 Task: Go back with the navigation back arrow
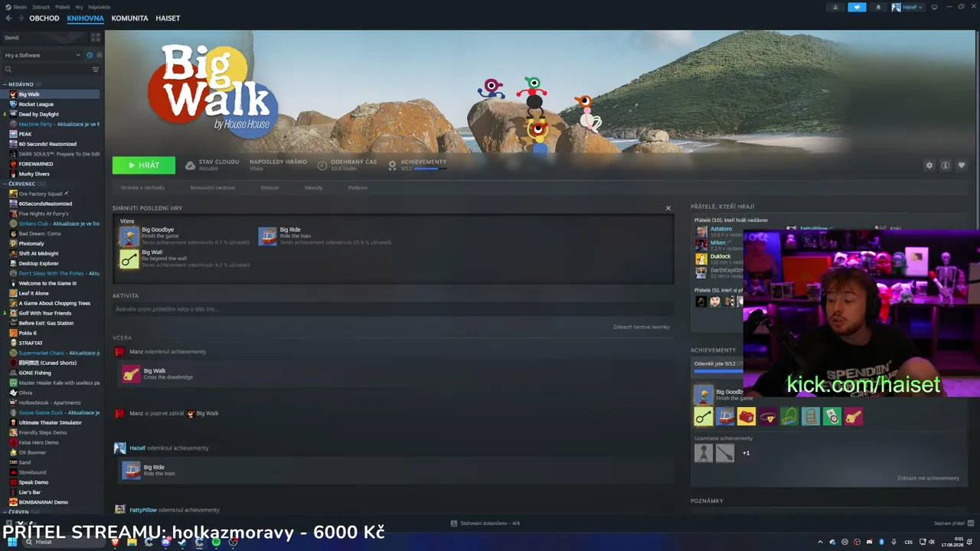9,18
